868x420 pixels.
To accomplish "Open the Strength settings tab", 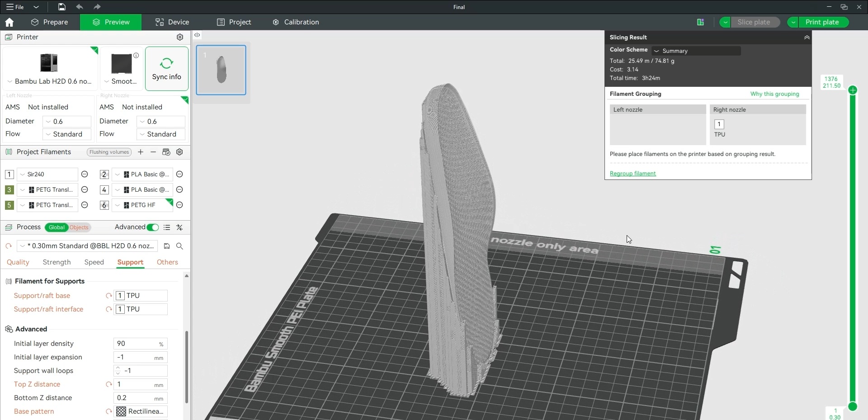I will click(x=57, y=262).
